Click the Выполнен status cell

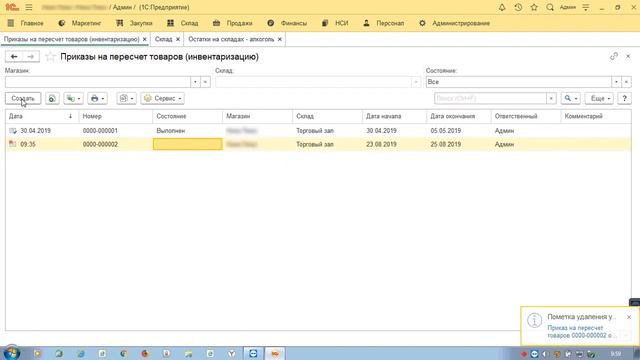click(x=187, y=131)
